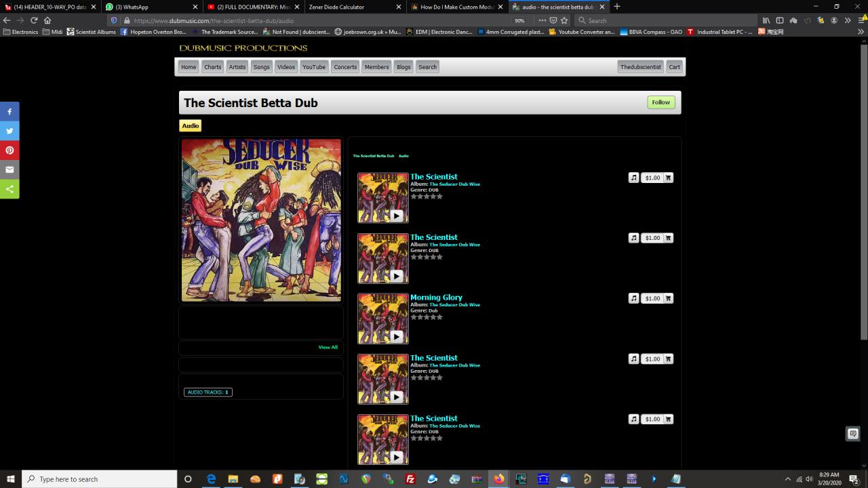Click the View All link
This screenshot has width=868, height=488.
328,347
